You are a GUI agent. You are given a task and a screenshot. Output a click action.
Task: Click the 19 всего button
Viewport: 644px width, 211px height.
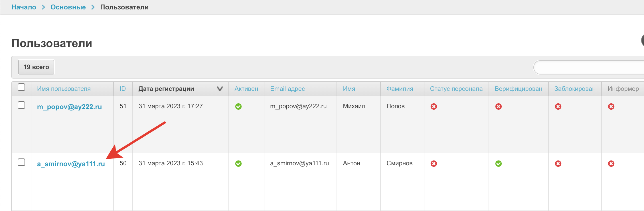pos(36,67)
